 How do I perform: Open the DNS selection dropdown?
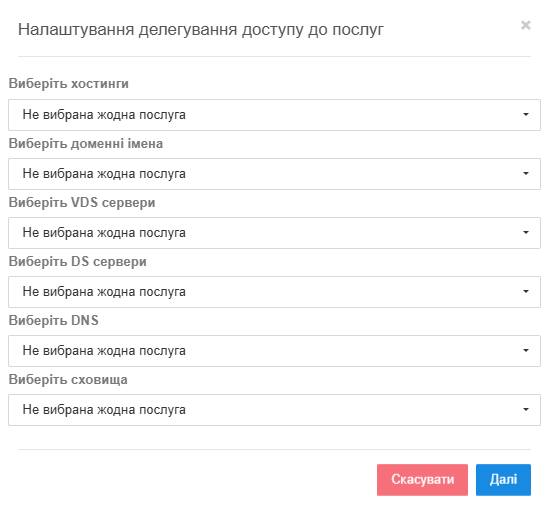[274, 351]
